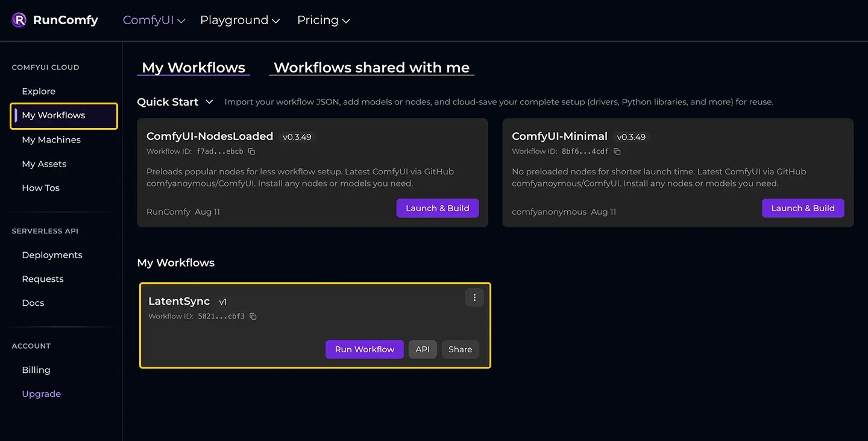Open the LatentSync API button

(x=423, y=349)
